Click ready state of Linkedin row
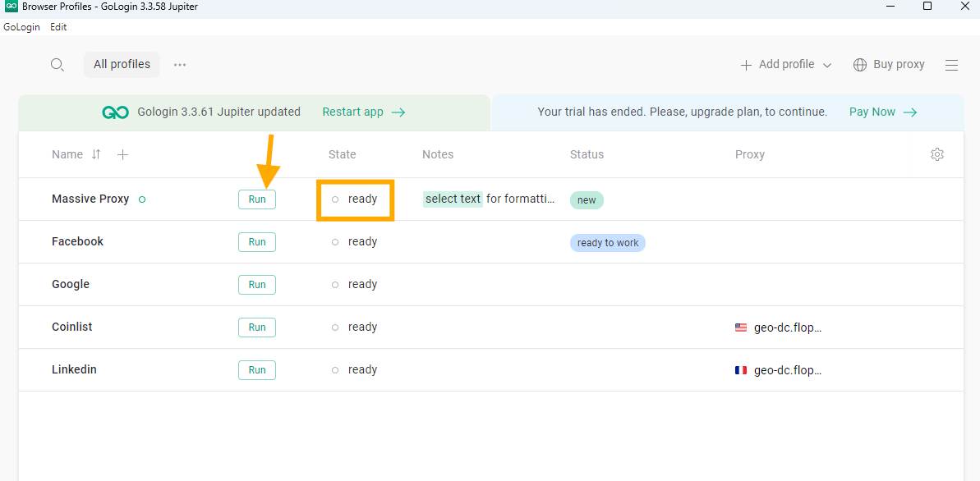980x481 pixels. pos(354,370)
